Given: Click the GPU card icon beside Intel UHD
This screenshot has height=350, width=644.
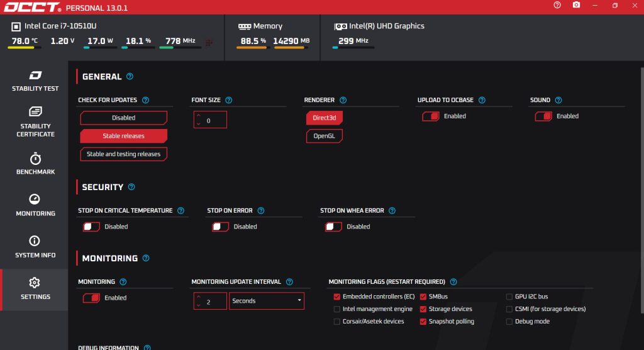Looking at the screenshot, I should pos(340,26).
